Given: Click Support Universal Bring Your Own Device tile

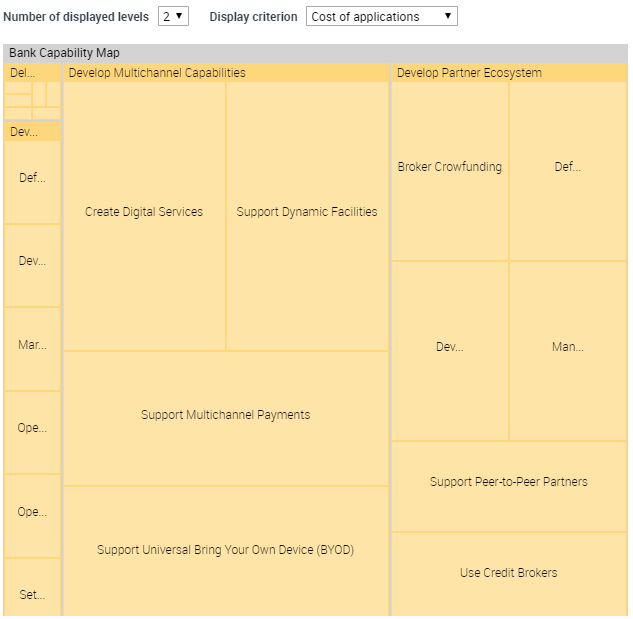Looking at the screenshot, I should click(x=226, y=550).
